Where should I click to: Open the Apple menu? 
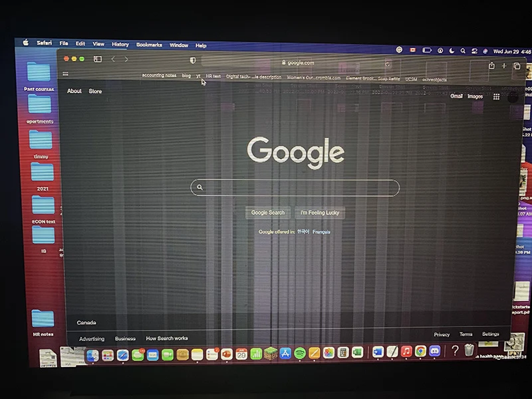pos(26,43)
